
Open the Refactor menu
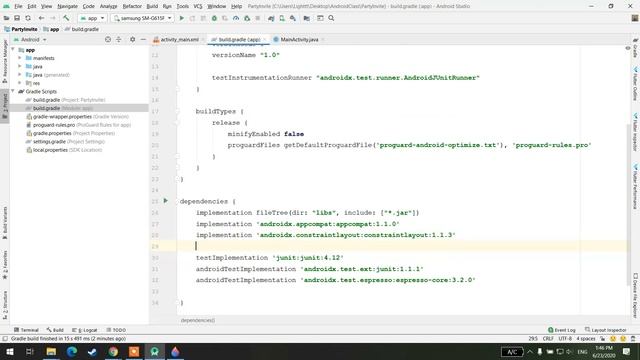[x=132, y=6]
